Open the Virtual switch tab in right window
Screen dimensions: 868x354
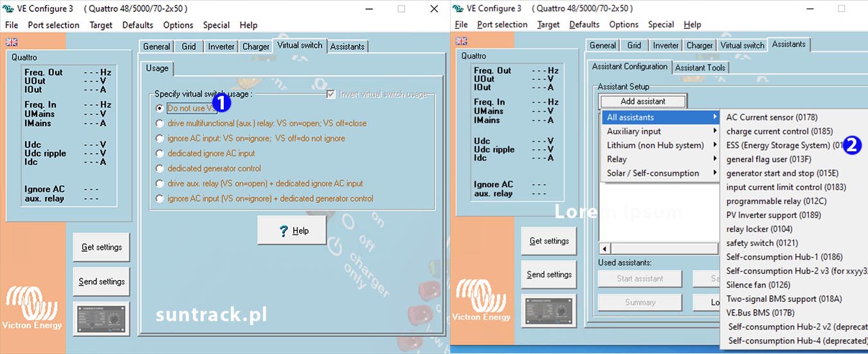point(742,46)
